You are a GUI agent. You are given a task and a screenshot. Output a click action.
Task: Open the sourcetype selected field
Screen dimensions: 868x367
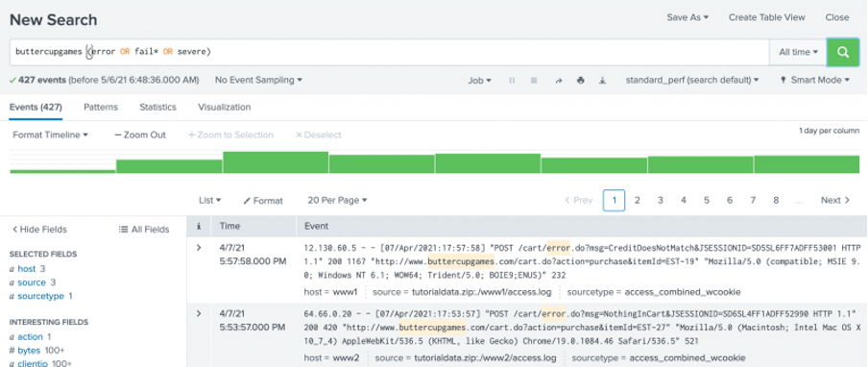40,296
